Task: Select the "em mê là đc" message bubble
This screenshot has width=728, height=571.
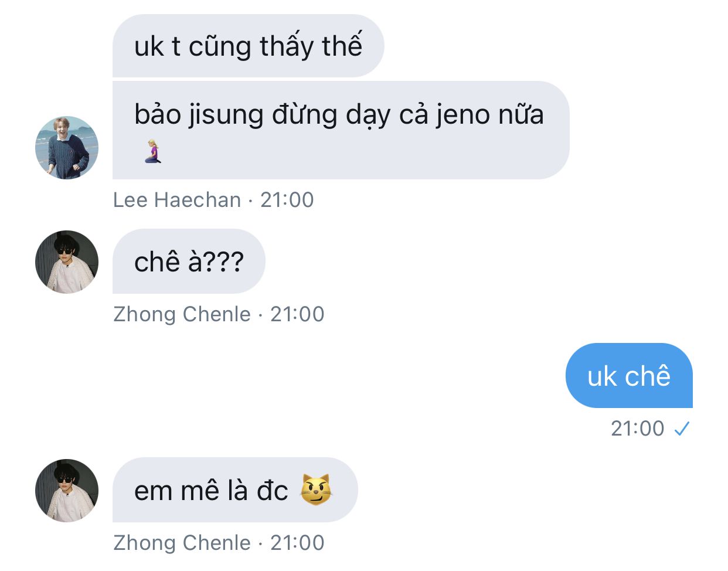Action: [x=235, y=490]
